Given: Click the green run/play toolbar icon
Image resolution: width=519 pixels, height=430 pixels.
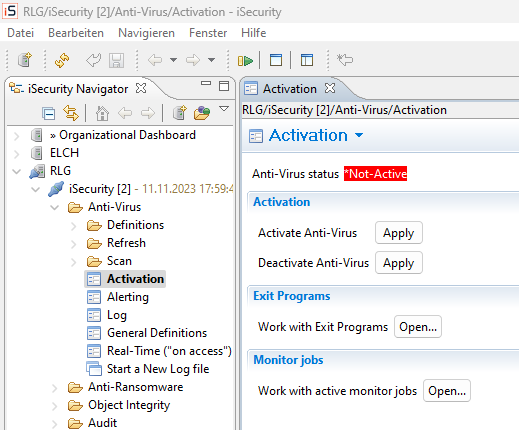Looking at the screenshot, I should tap(245, 61).
